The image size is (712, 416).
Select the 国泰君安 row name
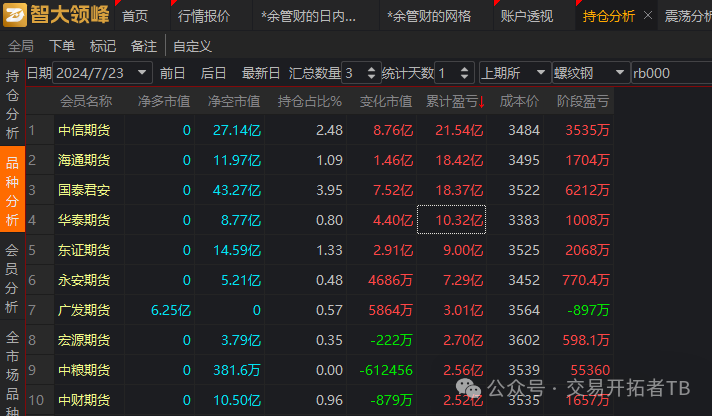[x=84, y=190]
